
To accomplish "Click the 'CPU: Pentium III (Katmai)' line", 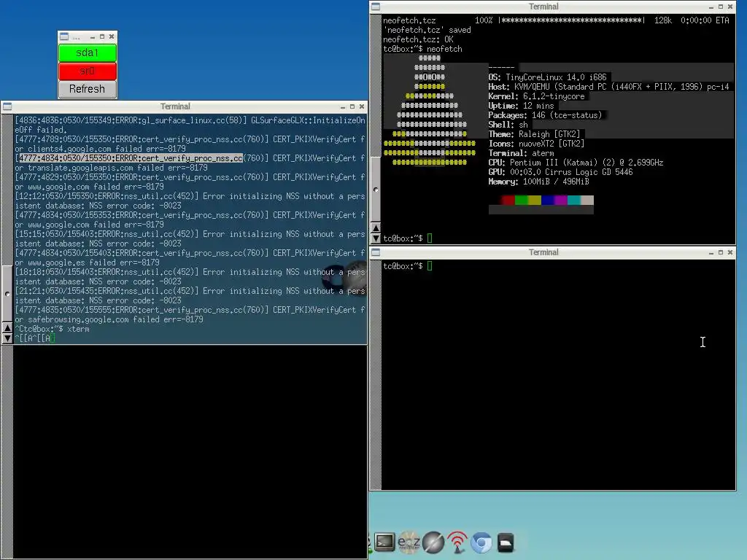I will click(x=576, y=163).
